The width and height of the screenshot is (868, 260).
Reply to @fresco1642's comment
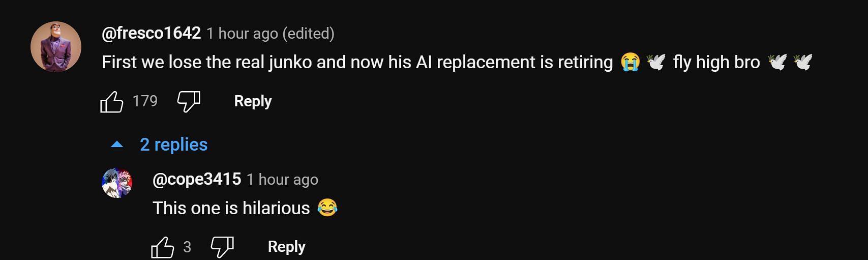[253, 101]
